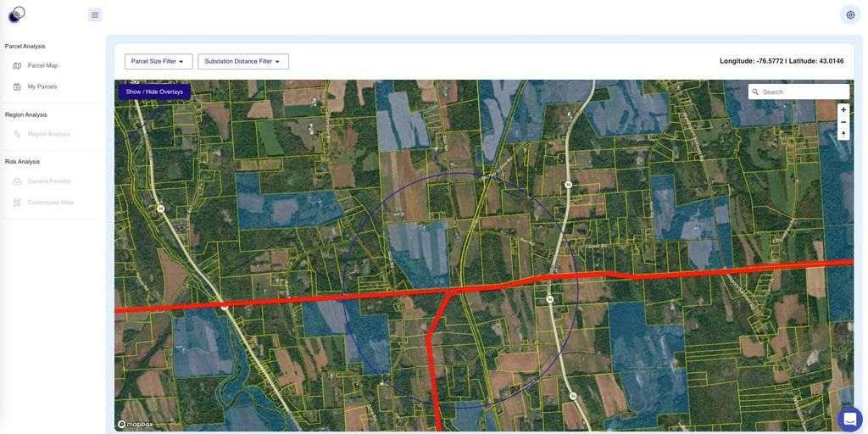Zoom in the map with plus button
The height and width of the screenshot is (434, 868).
[843, 109]
